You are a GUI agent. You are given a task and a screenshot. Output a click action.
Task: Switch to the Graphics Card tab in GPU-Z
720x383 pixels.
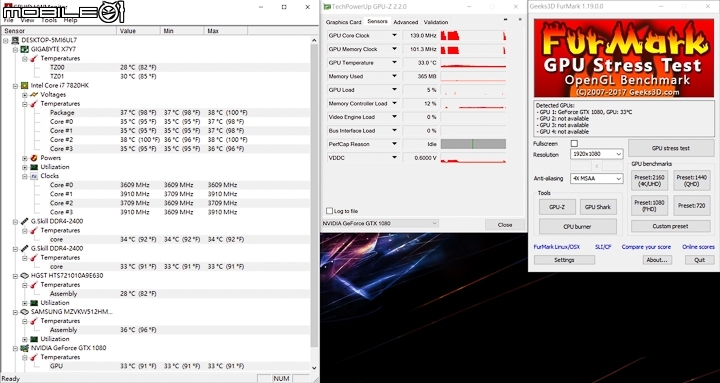343,22
